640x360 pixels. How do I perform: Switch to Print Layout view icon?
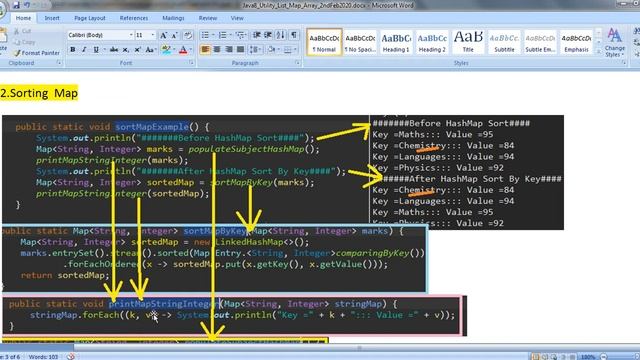(536, 357)
